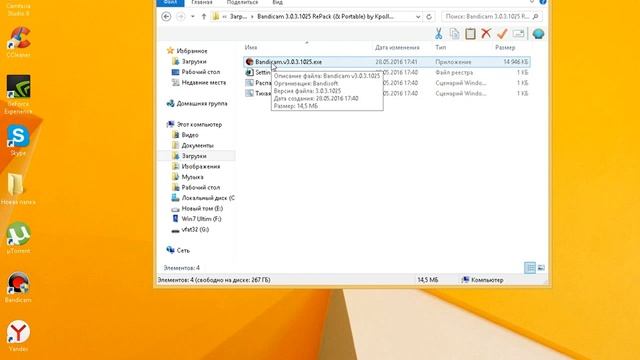Open Рабочий стол under Избранное
Screen dimensions: 640x360
[x=200, y=72]
